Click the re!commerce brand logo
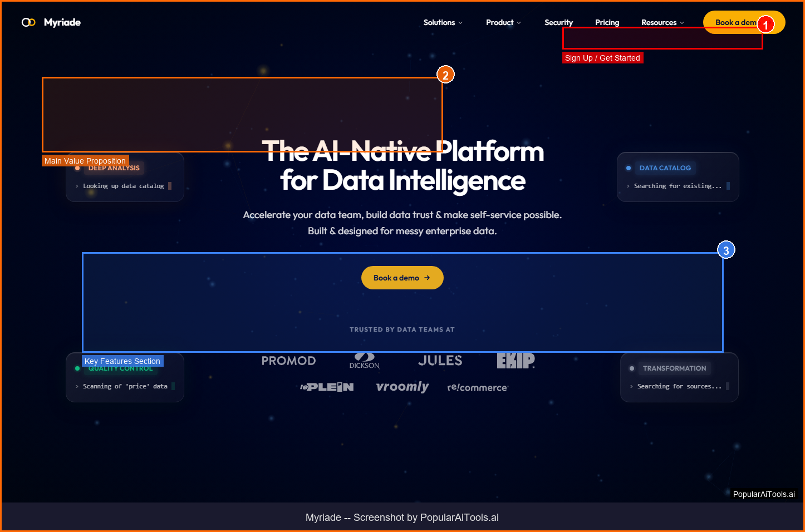 pos(478,387)
